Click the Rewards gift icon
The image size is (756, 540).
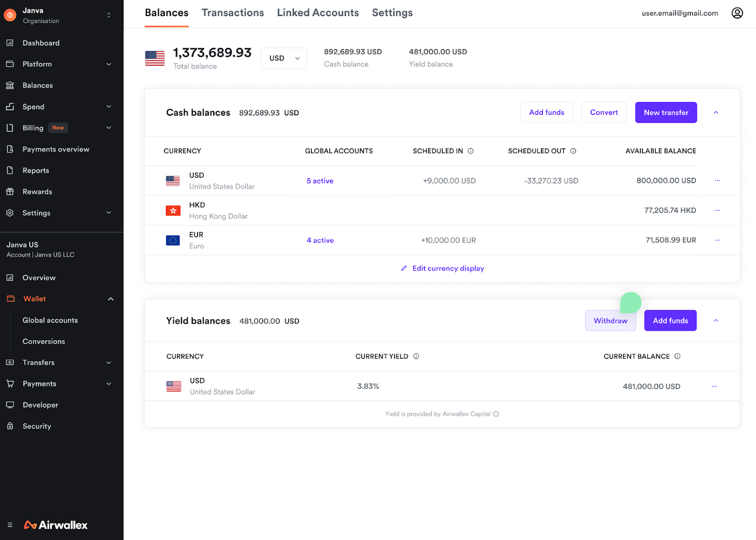(10, 192)
